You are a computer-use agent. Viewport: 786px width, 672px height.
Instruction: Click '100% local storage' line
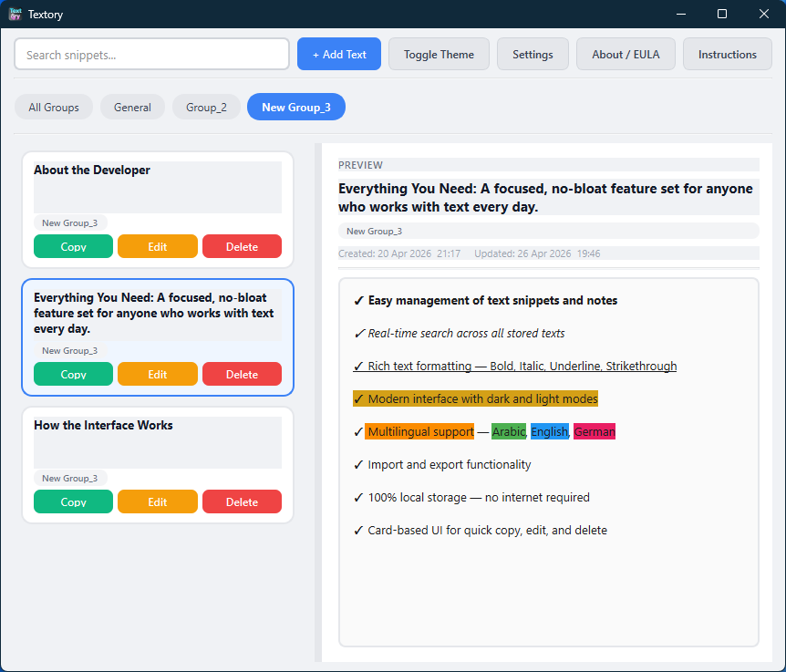point(471,497)
